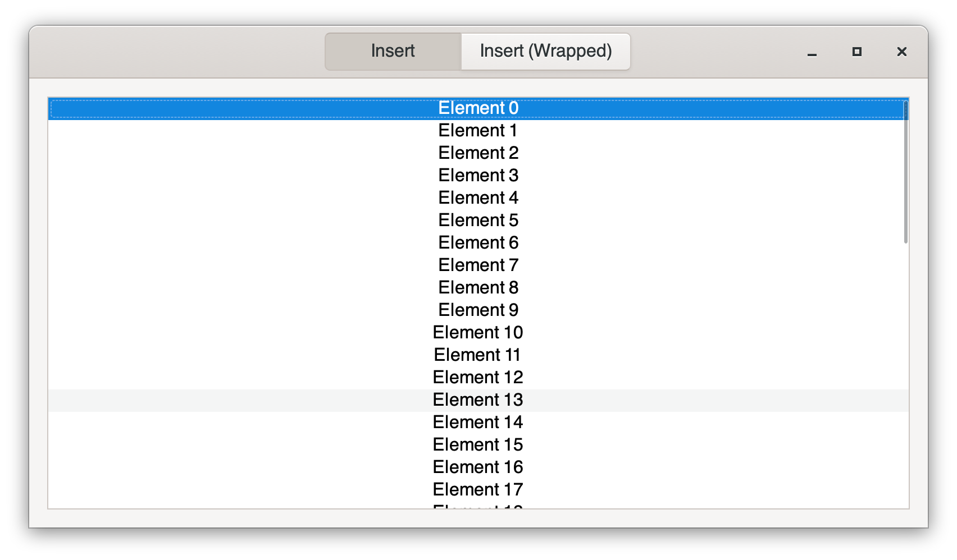This screenshot has width=957, height=560.
Task: Maximize the window
Action: [x=857, y=52]
